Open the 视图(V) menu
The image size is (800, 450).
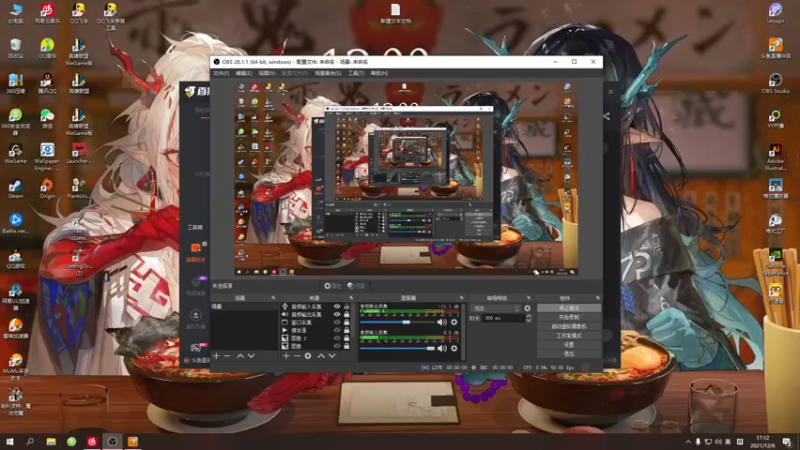(266, 73)
